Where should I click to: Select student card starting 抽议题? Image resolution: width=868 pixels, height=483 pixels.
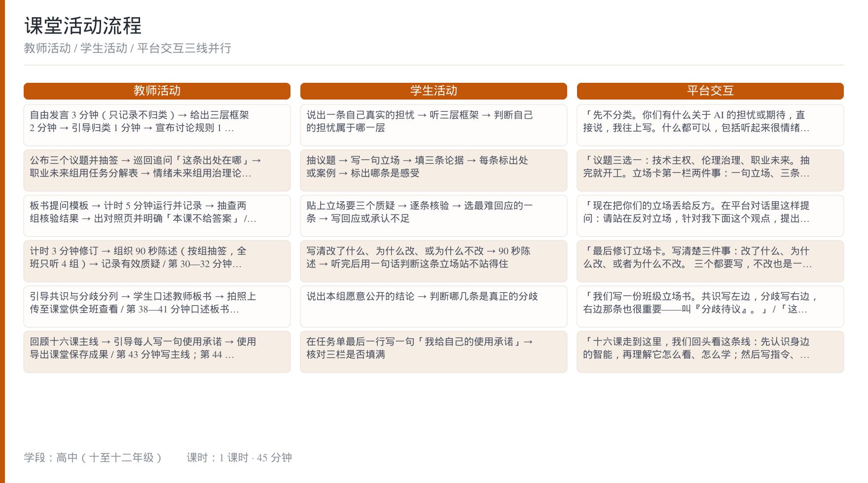(x=434, y=171)
